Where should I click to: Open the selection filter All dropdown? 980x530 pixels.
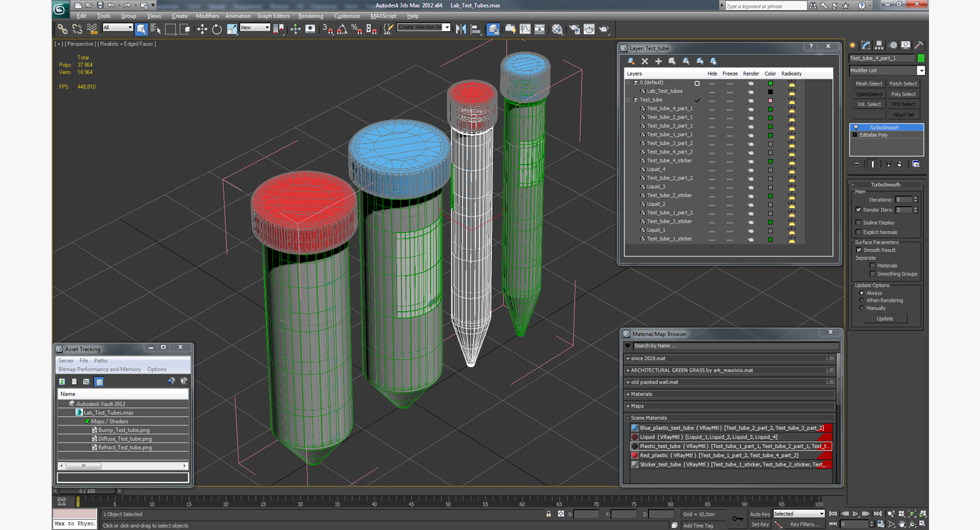(x=118, y=28)
